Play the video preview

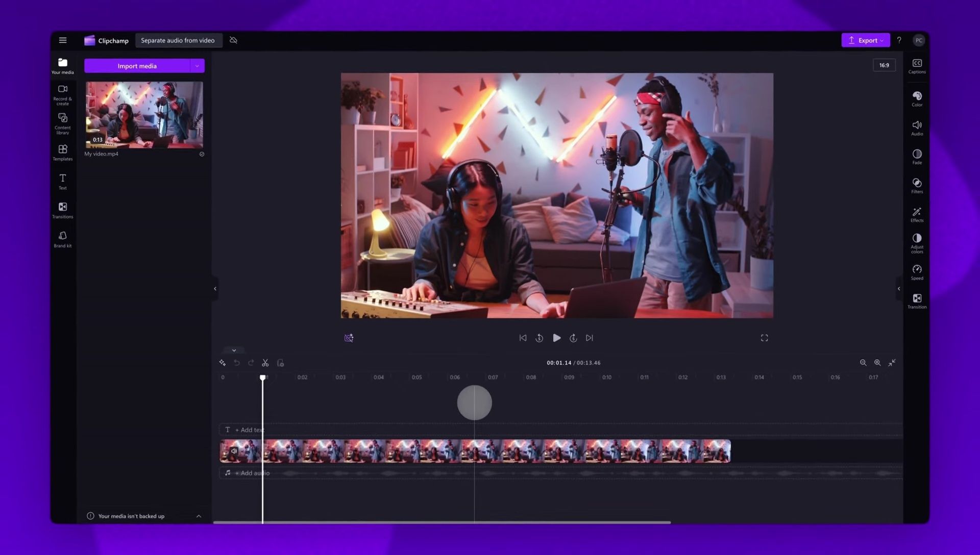tap(557, 338)
